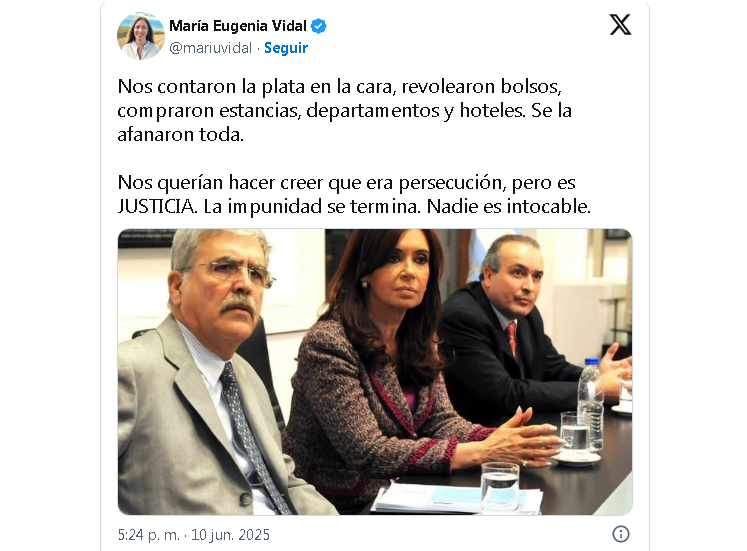The image size is (747, 551).
Task: Select the 10 jun. 2025 date
Action: click(x=230, y=535)
